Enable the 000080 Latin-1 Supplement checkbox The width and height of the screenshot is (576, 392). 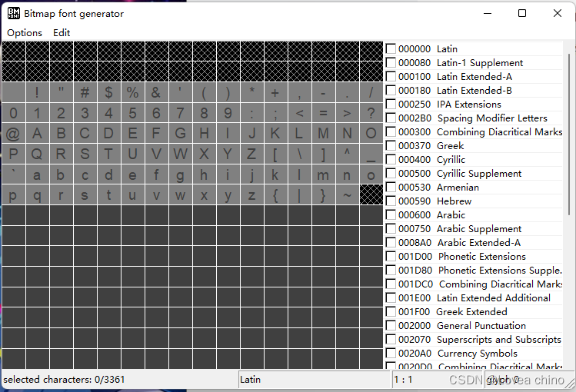click(391, 63)
